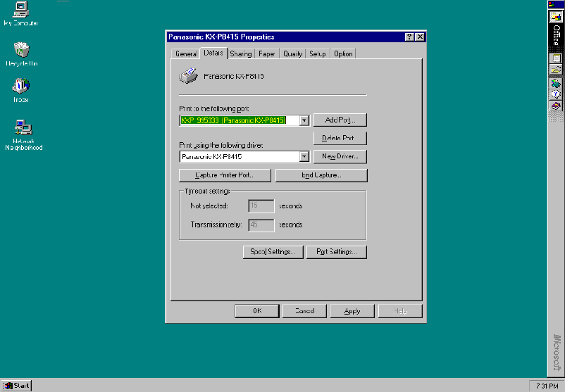Click the Add Port button

click(340, 120)
